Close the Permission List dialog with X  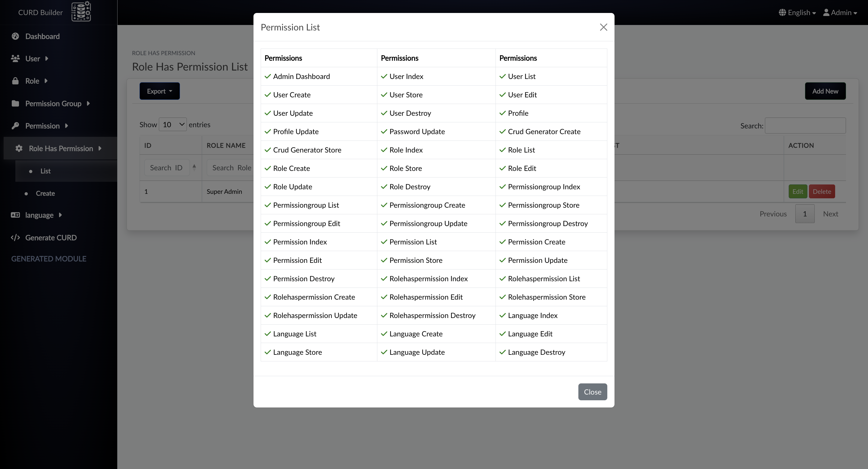pos(603,27)
